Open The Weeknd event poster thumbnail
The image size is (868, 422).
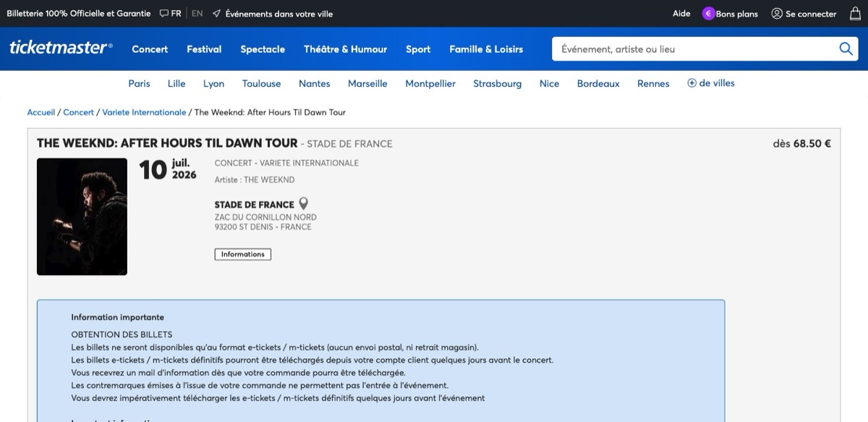coord(82,216)
